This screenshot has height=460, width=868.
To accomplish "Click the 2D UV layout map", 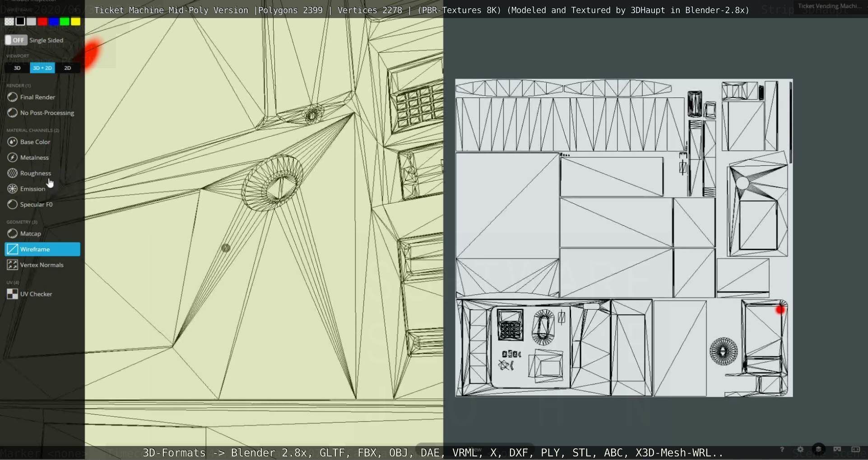I will [x=624, y=238].
